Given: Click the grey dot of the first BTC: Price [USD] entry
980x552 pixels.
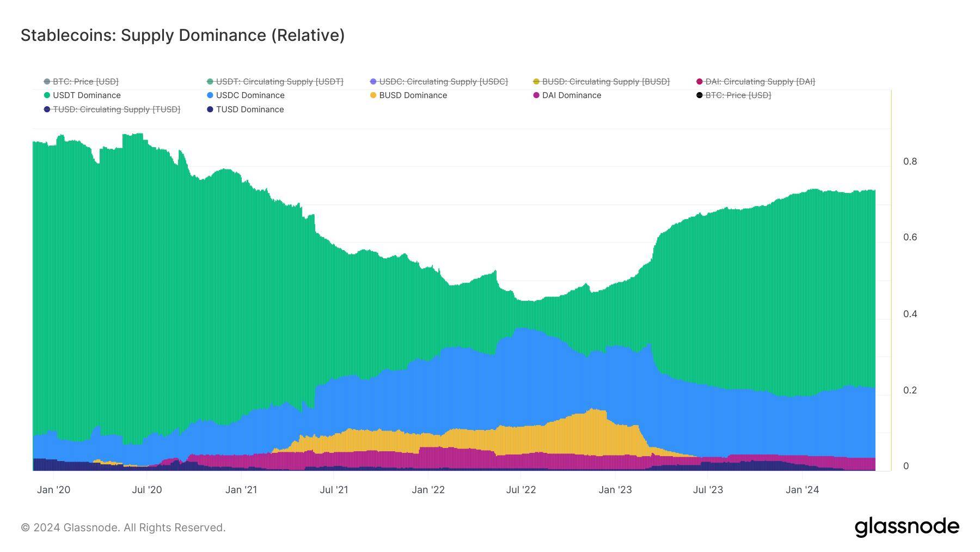Looking at the screenshot, I should pos(47,82).
